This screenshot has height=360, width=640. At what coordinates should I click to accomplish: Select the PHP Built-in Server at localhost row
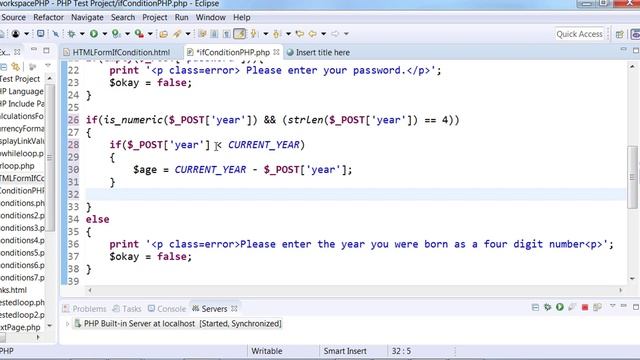point(178,324)
